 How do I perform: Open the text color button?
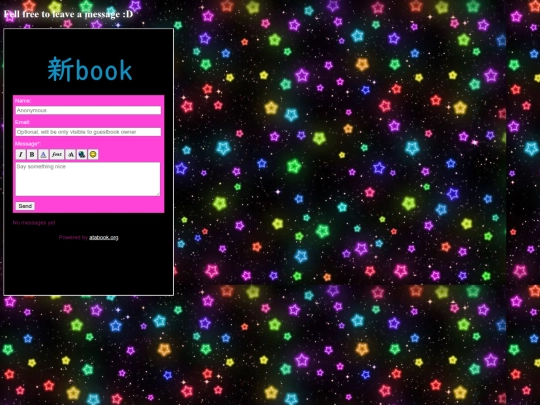(43, 154)
